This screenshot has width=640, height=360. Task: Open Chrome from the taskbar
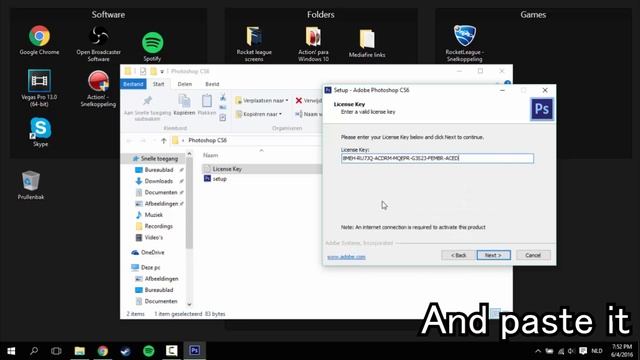[x=102, y=351]
